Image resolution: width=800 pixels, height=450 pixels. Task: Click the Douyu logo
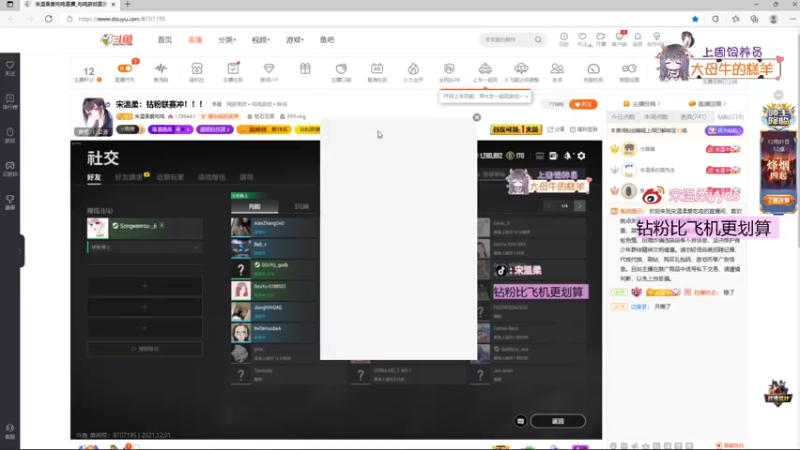pyautogui.click(x=117, y=40)
